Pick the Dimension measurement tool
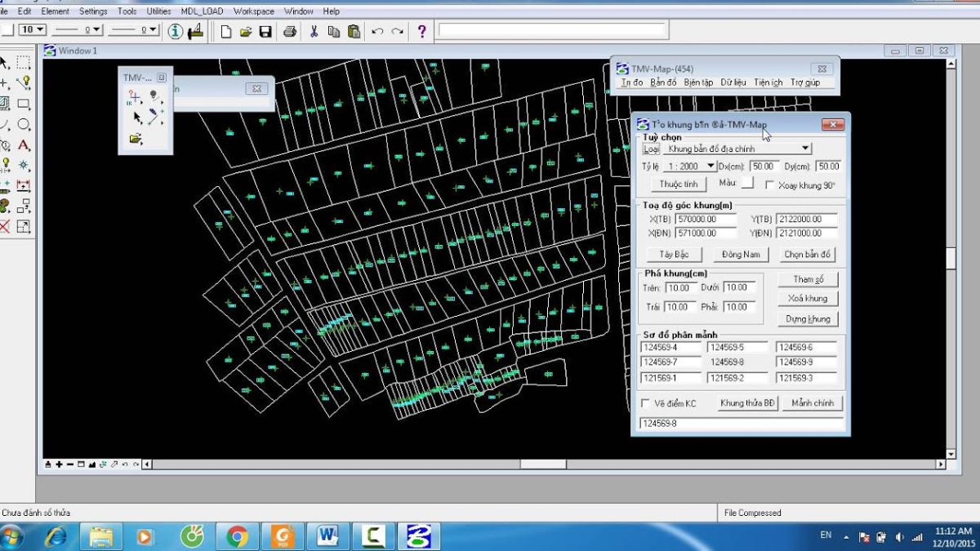The image size is (980, 551). click(x=24, y=186)
